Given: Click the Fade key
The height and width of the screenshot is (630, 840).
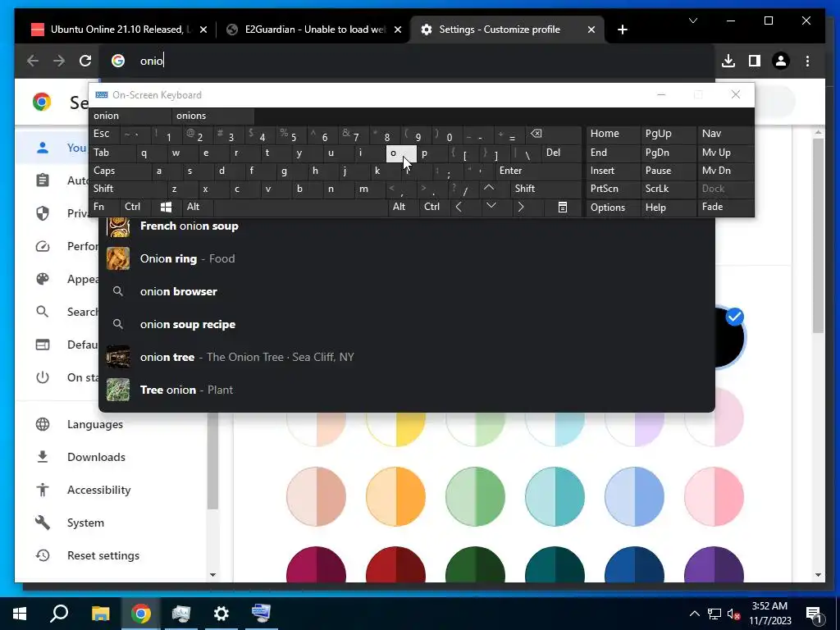Looking at the screenshot, I should (x=725, y=207).
